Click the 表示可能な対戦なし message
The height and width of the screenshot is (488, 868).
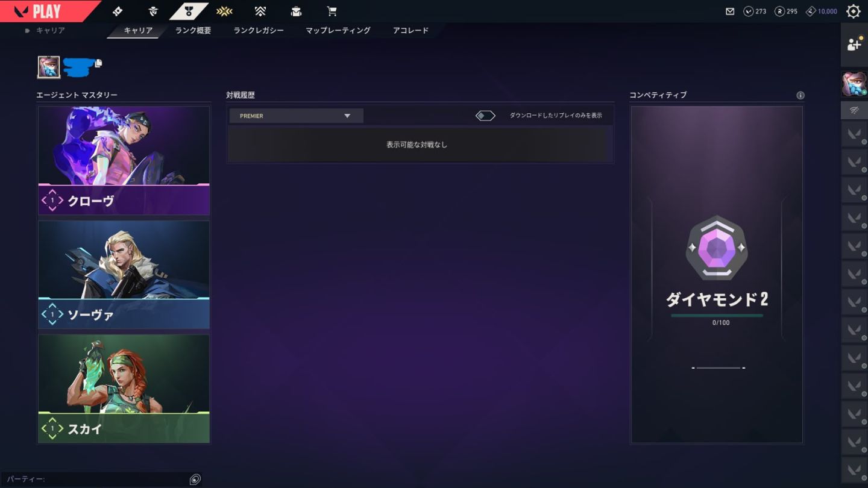417,145
